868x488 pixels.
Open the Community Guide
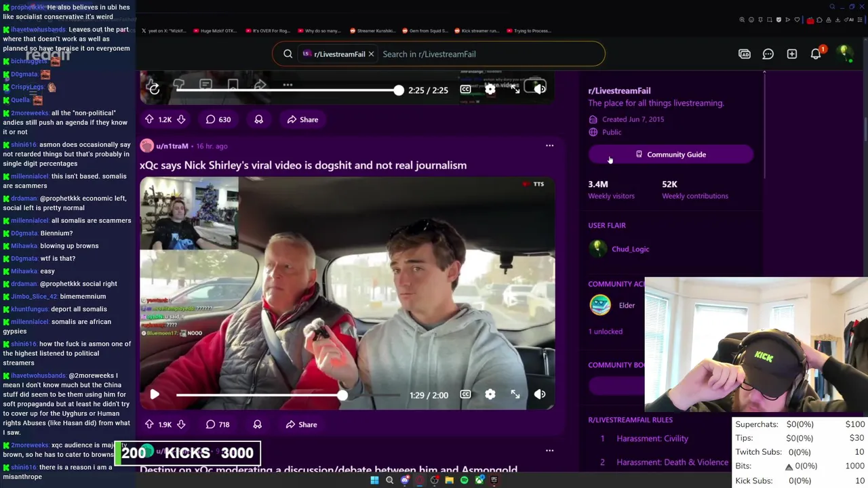[671, 155]
